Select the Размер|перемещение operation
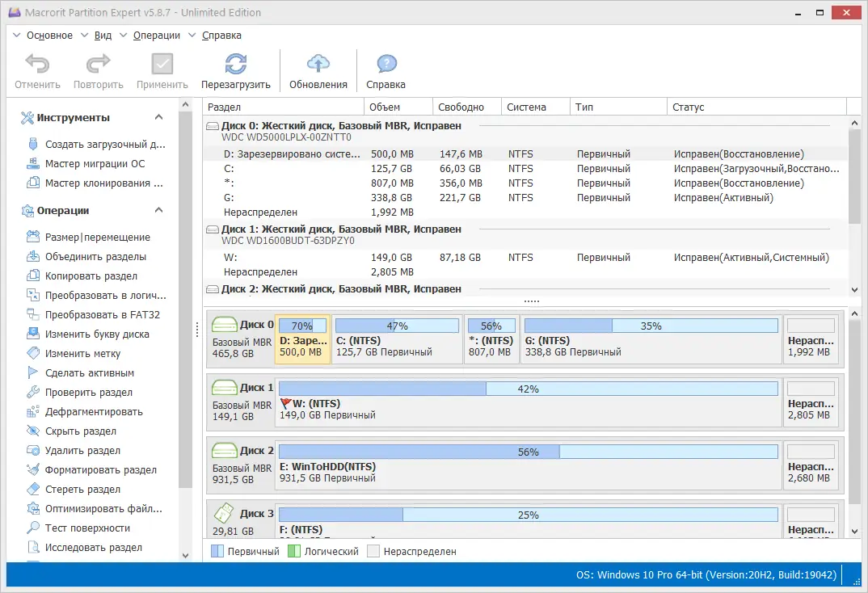The image size is (868, 593). (91, 237)
